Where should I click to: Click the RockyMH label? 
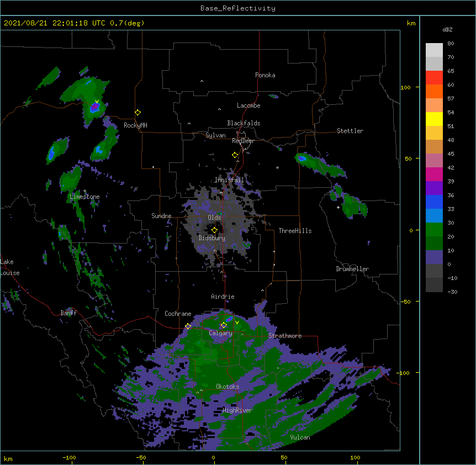coord(135,125)
